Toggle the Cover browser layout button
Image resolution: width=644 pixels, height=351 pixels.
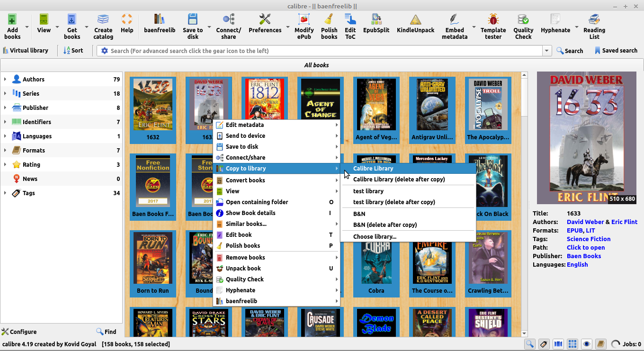coord(558,344)
